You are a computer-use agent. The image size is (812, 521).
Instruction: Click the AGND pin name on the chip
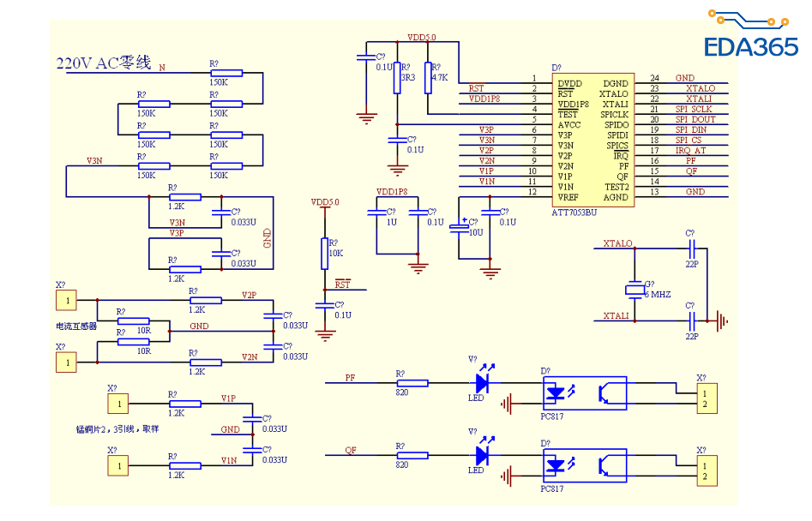(616, 197)
